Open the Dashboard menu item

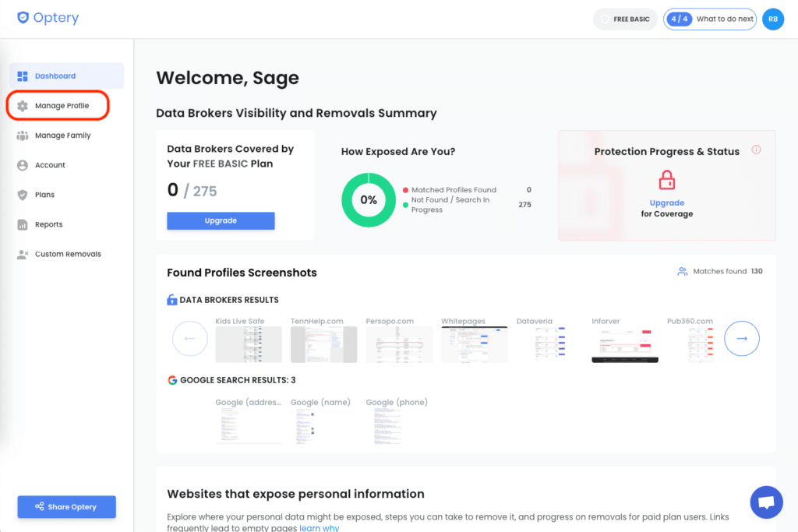[x=67, y=76]
